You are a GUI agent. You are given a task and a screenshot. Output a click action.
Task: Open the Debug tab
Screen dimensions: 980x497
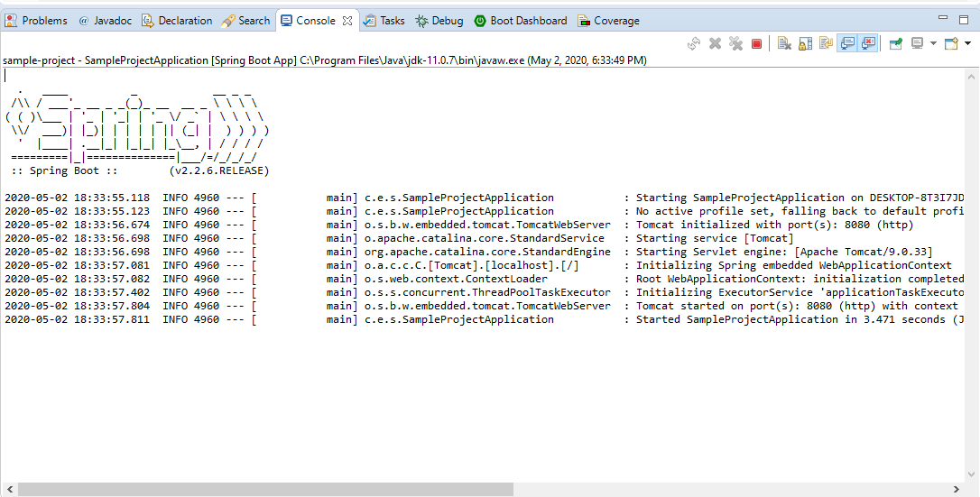pyautogui.click(x=439, y=21)
